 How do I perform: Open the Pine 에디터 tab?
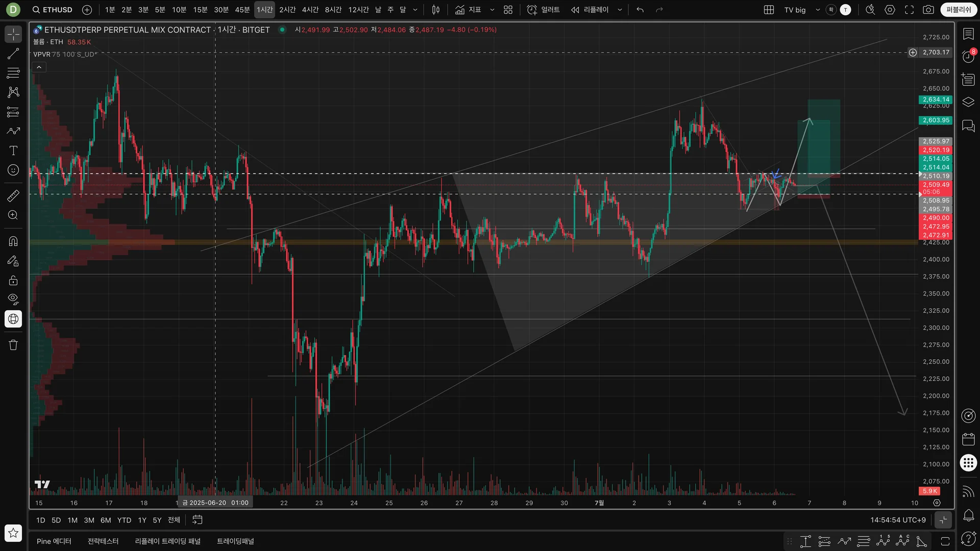tap(54, 541)
